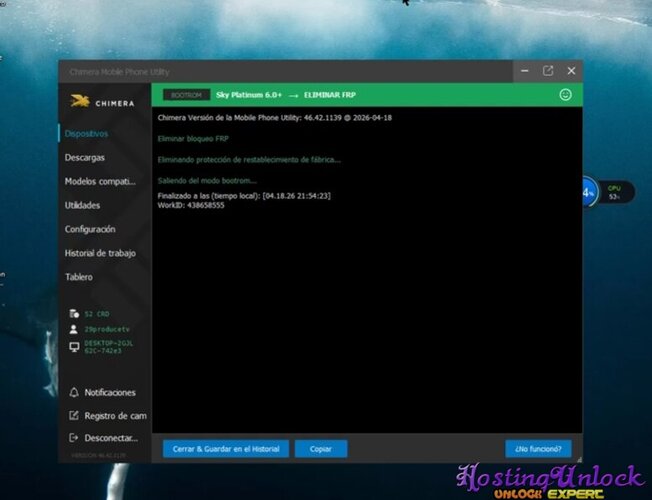Click the 52 CRD credits text
The image size is (652, 500).
[x=97, y=314]
